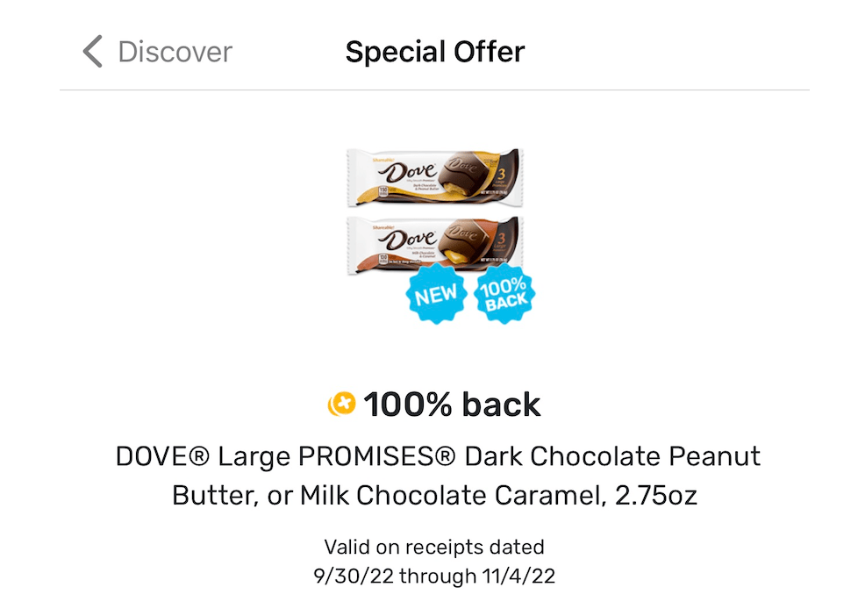Click the "Valid on receipts dated" text
Viewport: 865px width, 616px height.
click(x=434, y=548)
